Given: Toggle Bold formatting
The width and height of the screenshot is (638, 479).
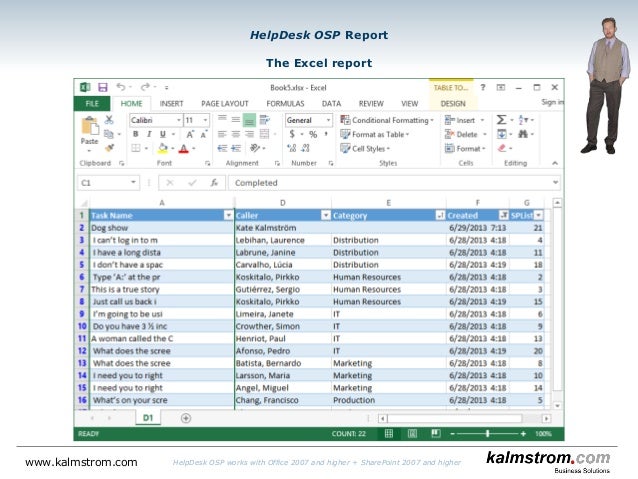Looking at the screenshot, I should [x=135, y=134].
